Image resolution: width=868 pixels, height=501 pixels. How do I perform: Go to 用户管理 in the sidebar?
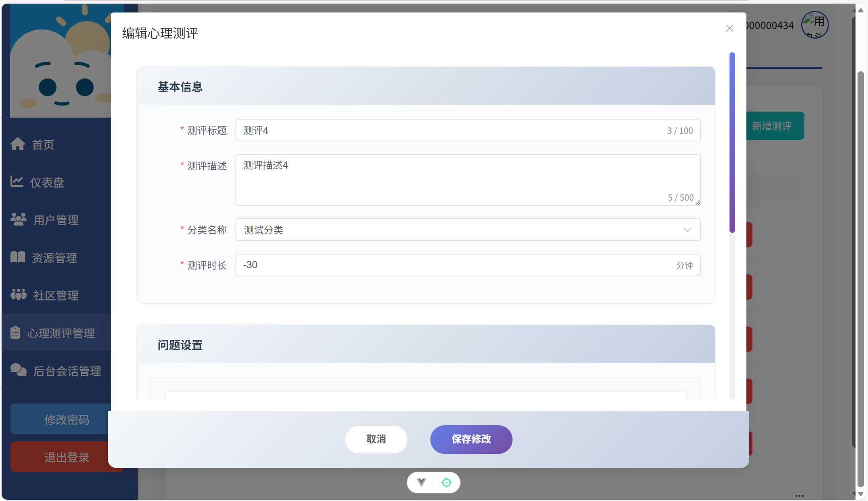tap(56, 220)
